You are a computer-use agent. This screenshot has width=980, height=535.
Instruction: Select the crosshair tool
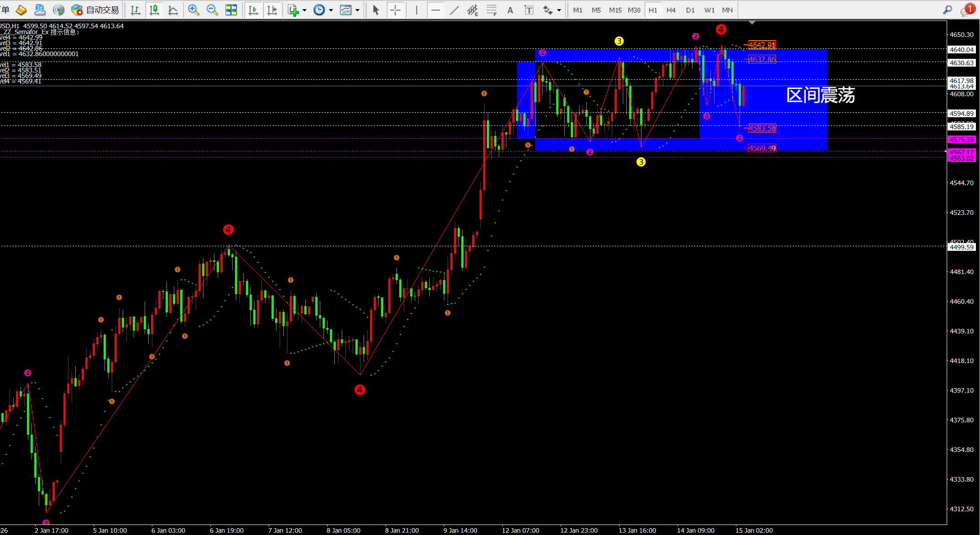395,10
